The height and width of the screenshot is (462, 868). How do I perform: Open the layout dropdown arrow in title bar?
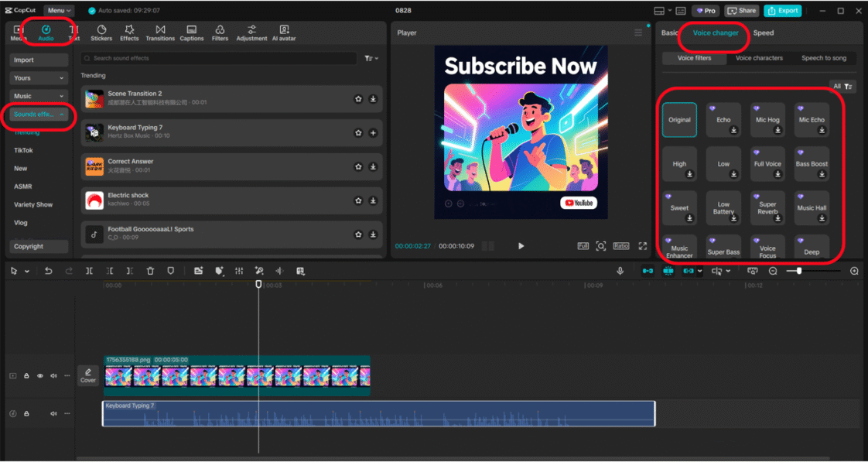click(x=669, y=11)
